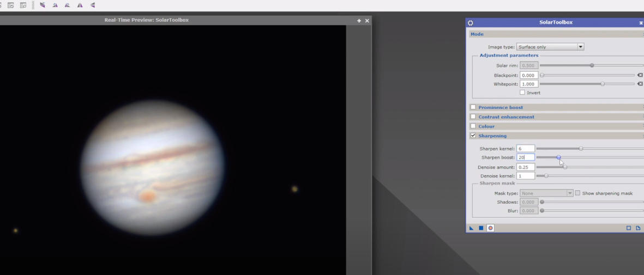The height and width of the screenshot is (275, 644).
Task: Open the Image type dropdown
Action: (550, 47)
